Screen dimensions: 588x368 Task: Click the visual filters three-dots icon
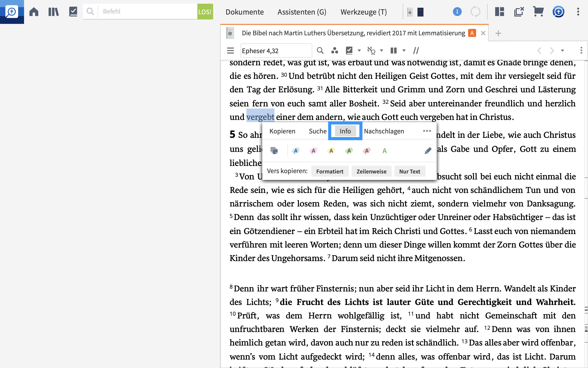335,51
